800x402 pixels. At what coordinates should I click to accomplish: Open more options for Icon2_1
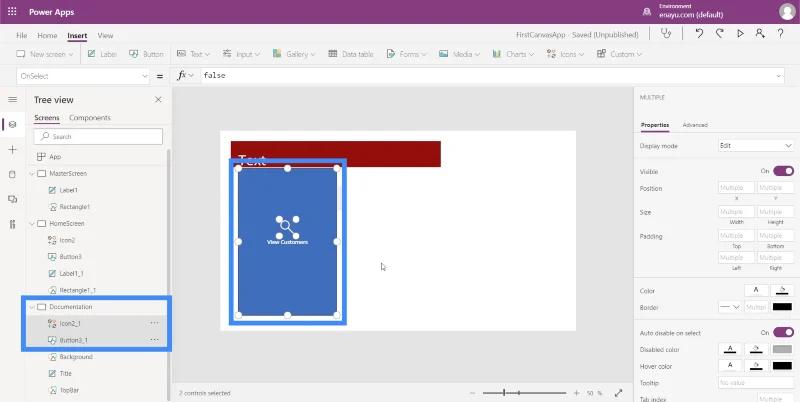pos(154,323)
